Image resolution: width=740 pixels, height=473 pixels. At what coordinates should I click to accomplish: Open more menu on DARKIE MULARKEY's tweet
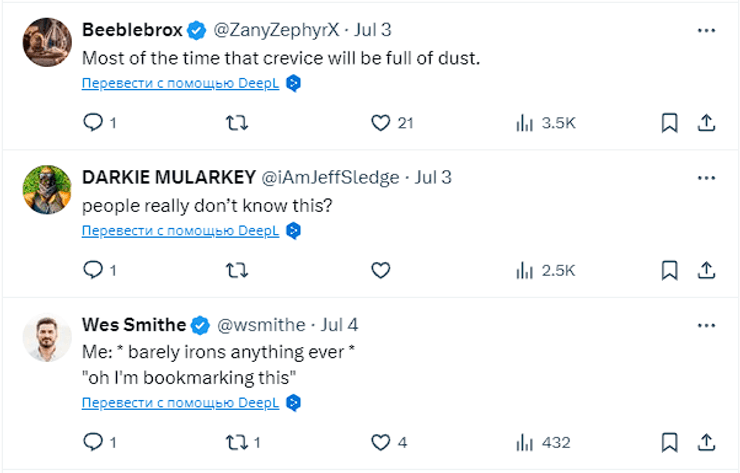pos(706,178)
